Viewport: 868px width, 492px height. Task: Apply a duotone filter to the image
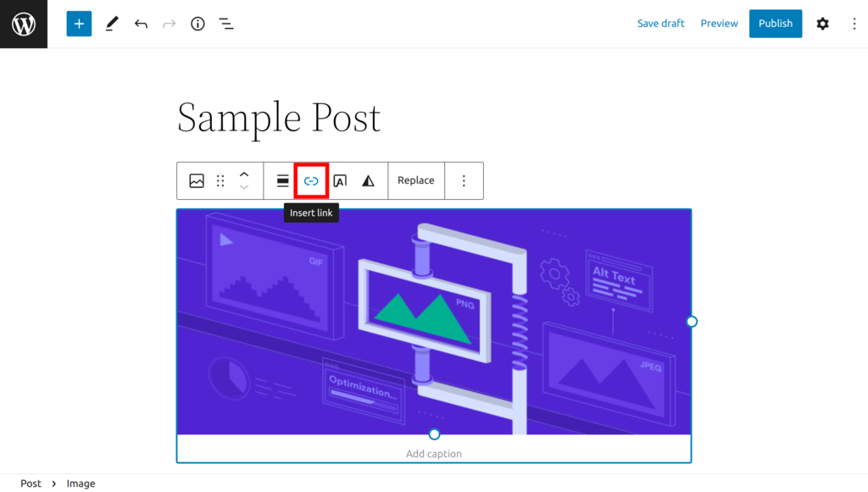(366, 180)
